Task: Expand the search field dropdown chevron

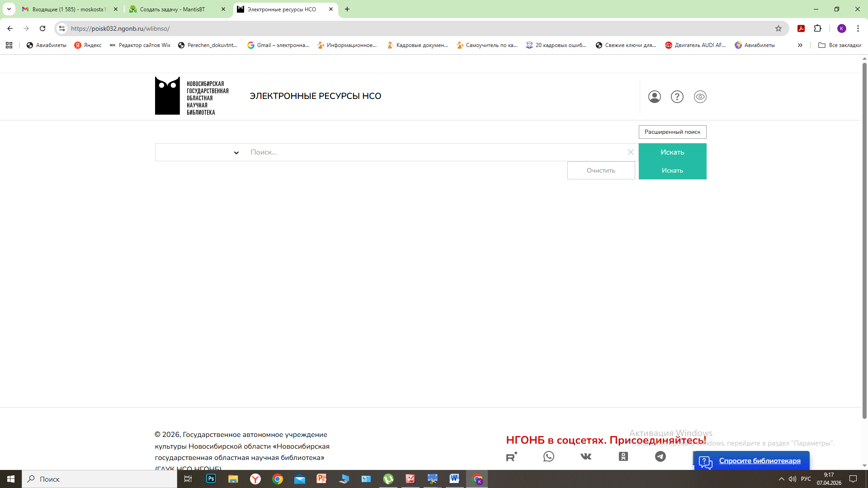Action: pyautogui.click(x=236, y=153)
